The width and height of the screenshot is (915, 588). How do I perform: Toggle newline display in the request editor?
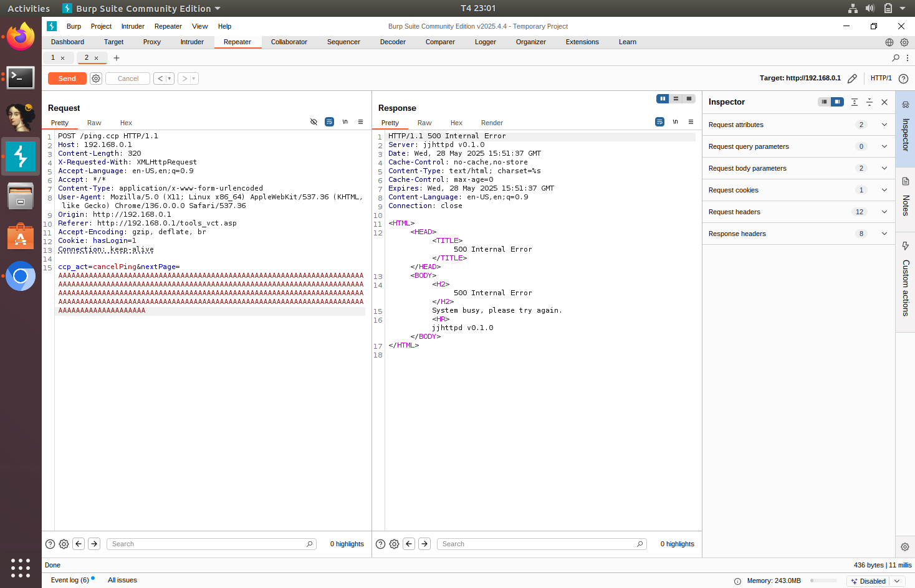pos(345,122)
